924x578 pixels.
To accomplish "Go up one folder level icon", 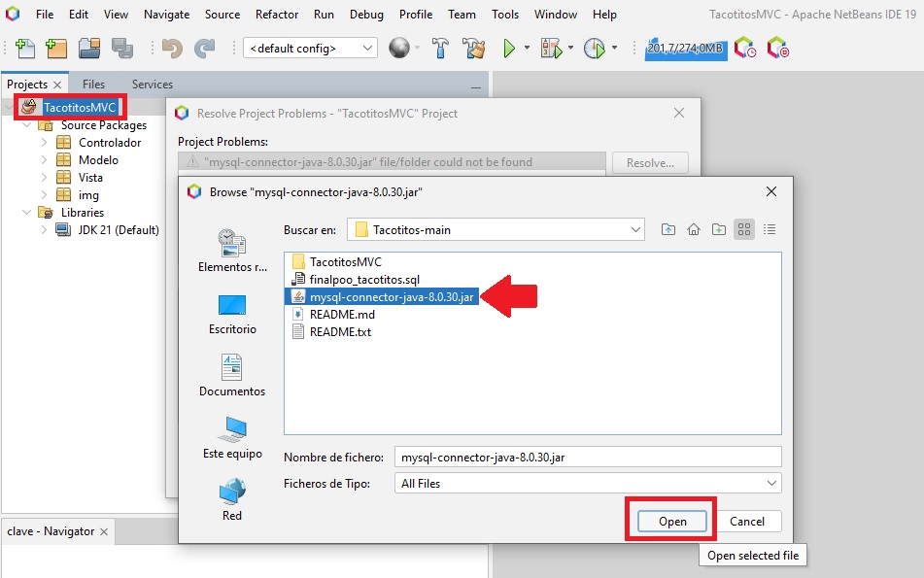I will pyautogui.click(x=668, y=229).
